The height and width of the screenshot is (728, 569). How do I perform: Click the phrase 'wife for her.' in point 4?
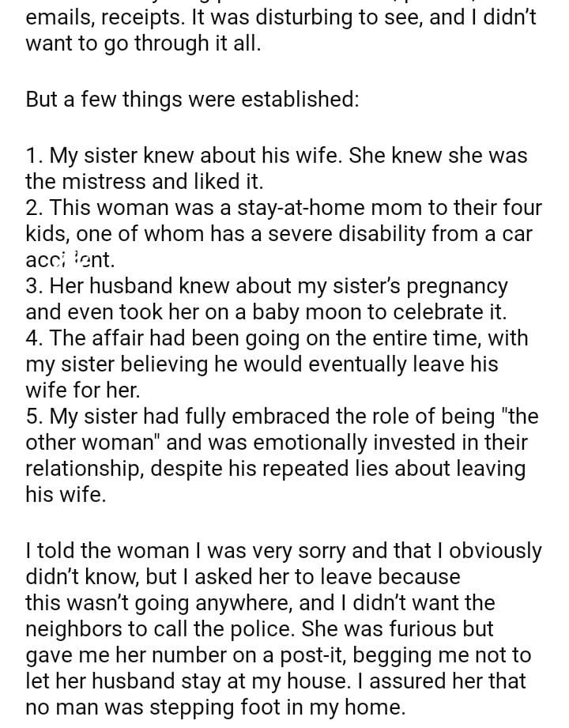(x=82, y=390)
